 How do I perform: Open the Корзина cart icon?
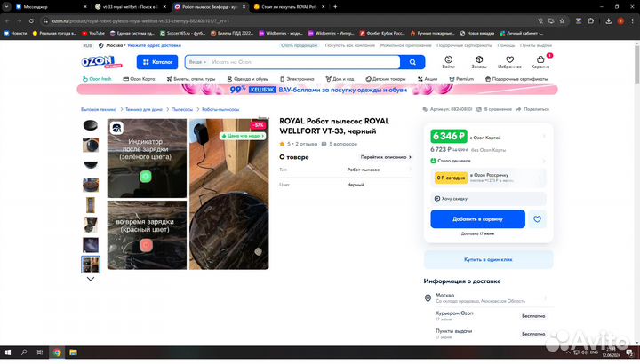(540, 61)
